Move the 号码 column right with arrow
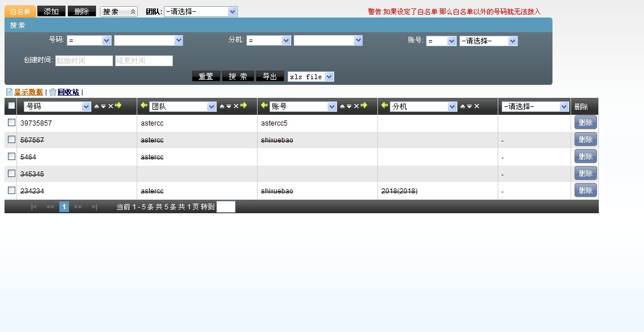The height and width of the screenshot is (332, 644). [x=118, y=106]
